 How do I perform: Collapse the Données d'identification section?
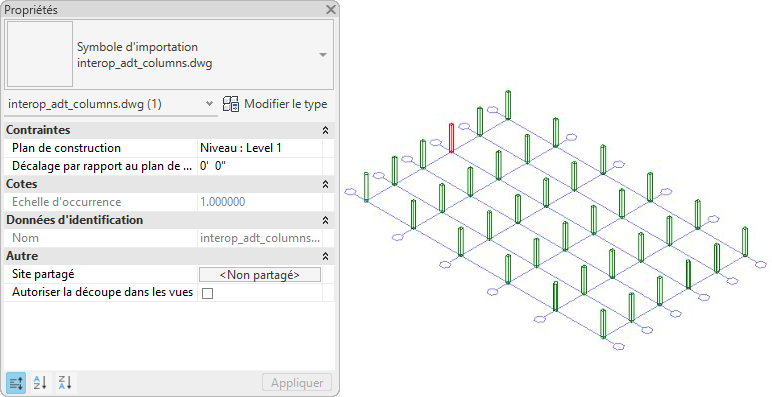325,220
